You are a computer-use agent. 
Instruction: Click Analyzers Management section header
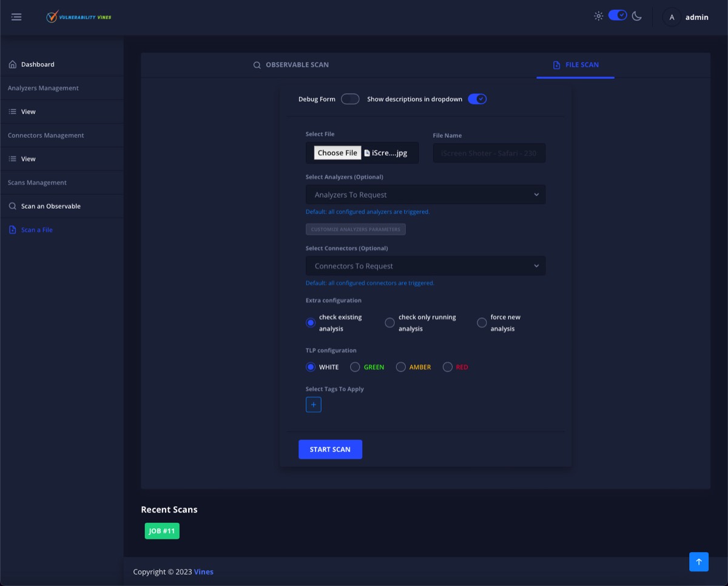43,88
